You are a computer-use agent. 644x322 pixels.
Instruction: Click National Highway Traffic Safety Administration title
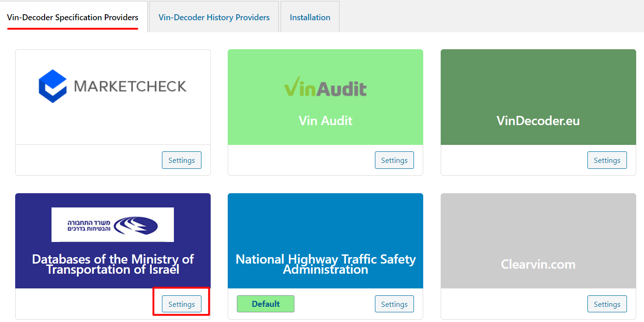pyautogui.click(x=325, y=264)
